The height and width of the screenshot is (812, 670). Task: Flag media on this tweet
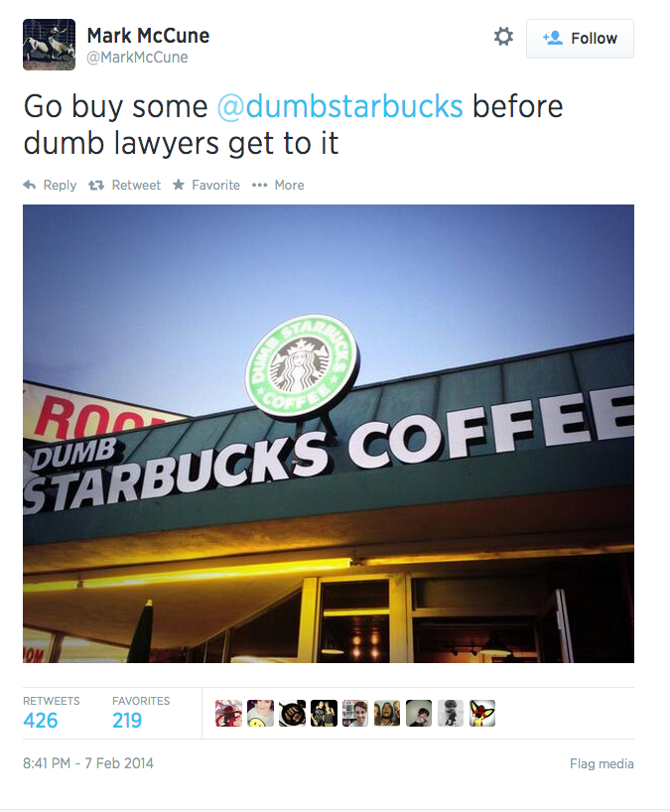tap(602, 763)
